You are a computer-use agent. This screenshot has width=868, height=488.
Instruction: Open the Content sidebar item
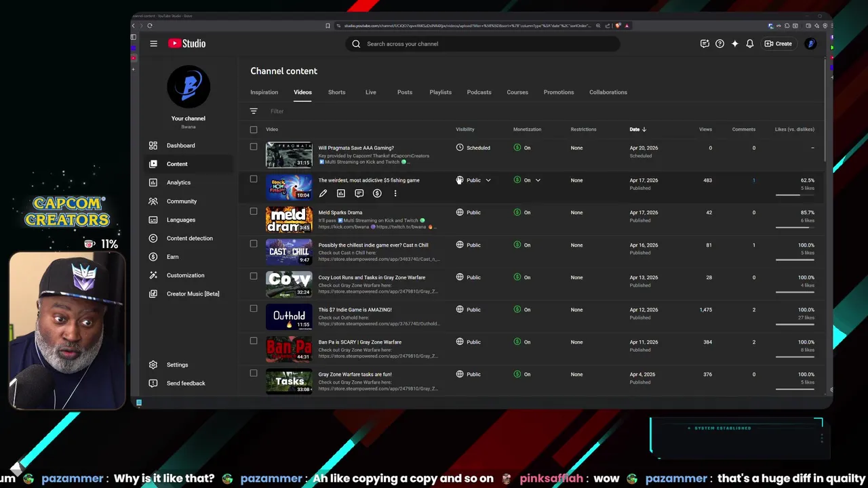click(188, 164)
